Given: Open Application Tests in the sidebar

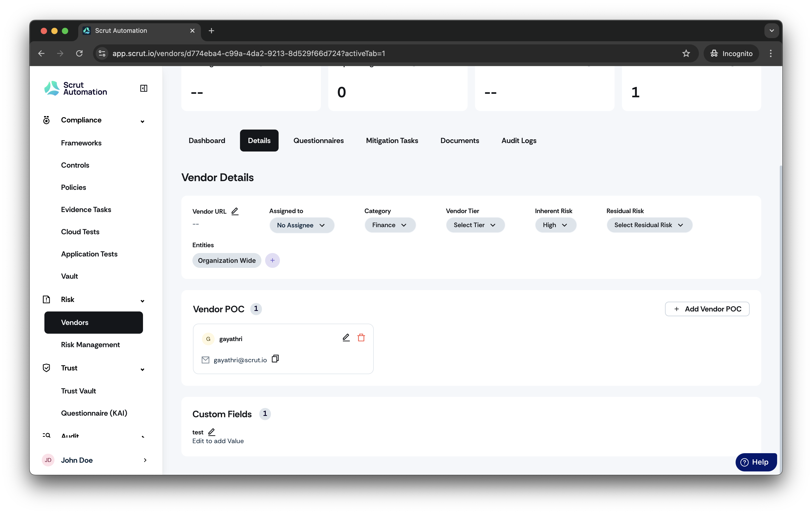Looking at the screenshot, I should (89, 254).
